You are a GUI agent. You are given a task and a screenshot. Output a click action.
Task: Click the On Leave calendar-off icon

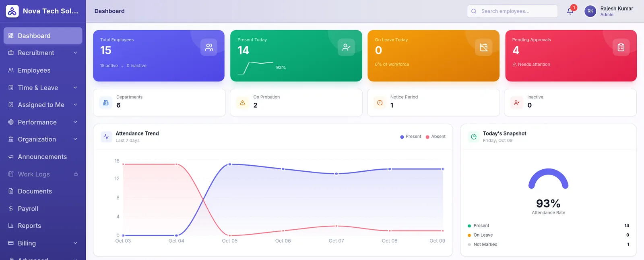484,47
